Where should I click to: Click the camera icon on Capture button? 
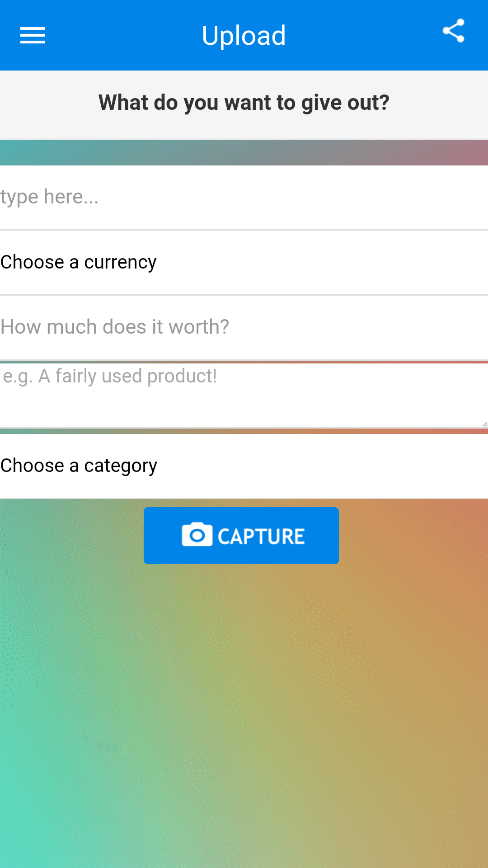pyautogui.click(x=197, y=535)
